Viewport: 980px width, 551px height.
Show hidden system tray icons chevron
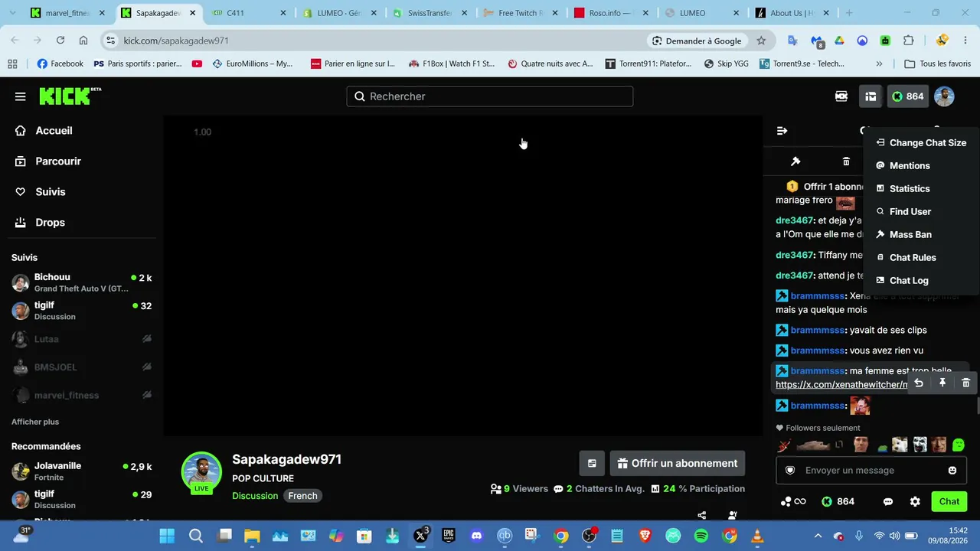click(x=818, y=536)
